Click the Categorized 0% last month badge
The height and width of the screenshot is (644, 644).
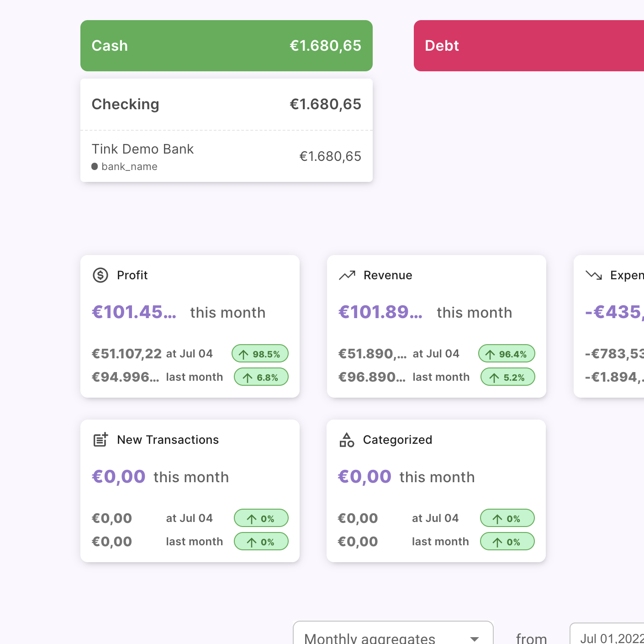click(507, 542)
